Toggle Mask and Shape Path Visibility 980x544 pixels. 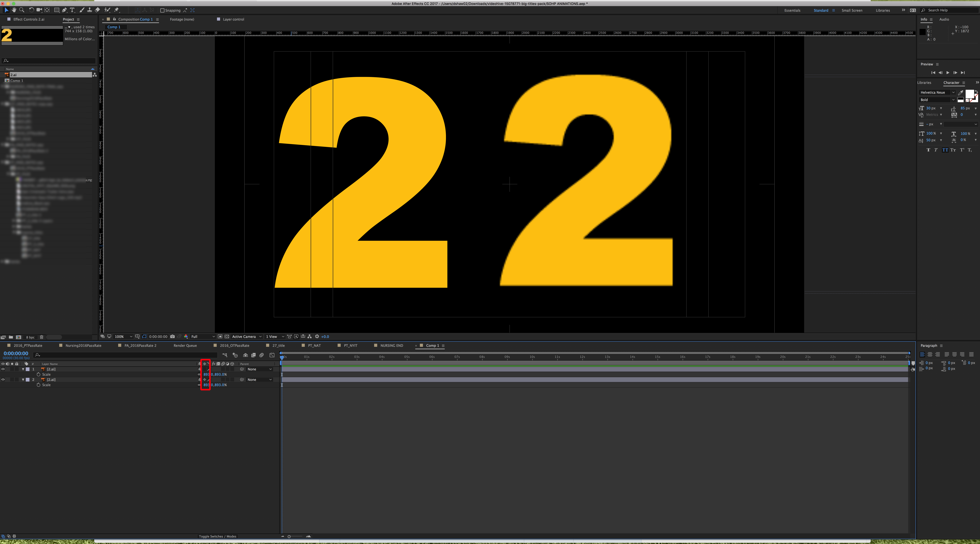tap(144, 337)
